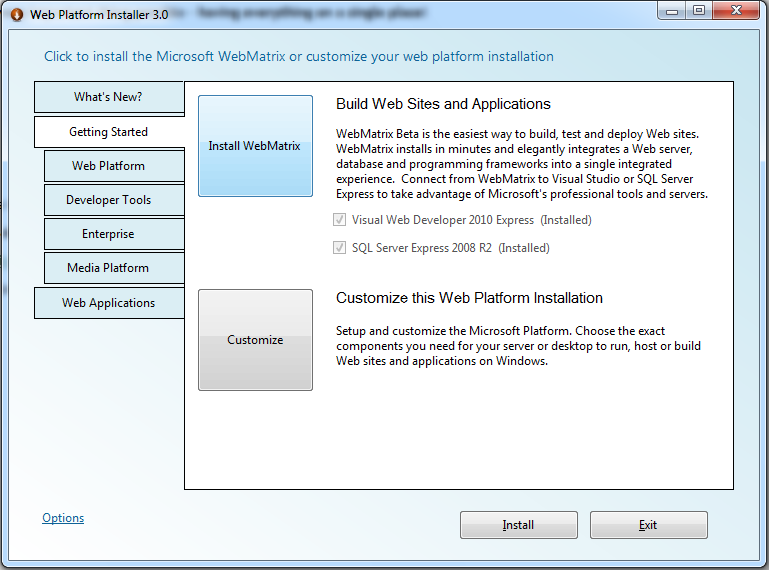
Task: Maximize the Web Platform Installer window
Action: [x=699, y=11]
